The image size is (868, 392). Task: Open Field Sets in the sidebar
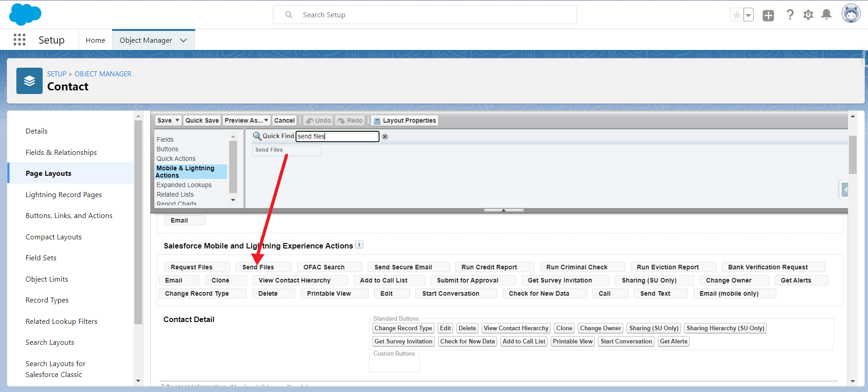tap(41, 258)
